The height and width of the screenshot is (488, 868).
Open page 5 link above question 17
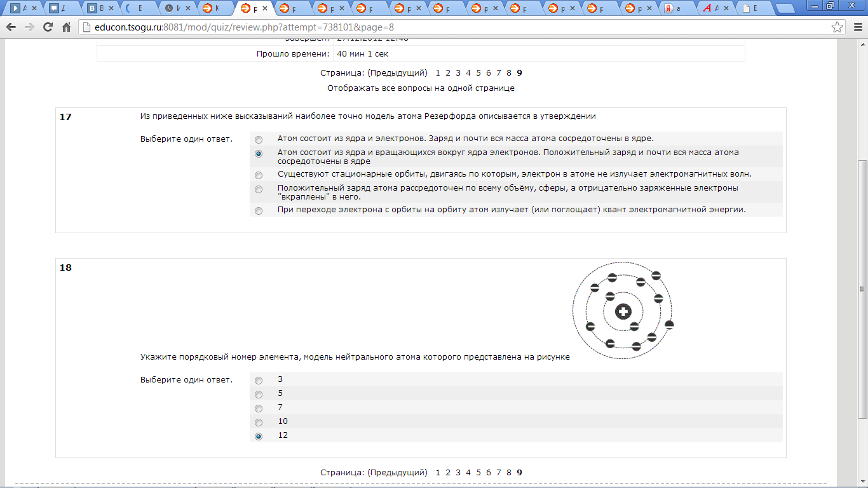click(x=478, y=72)
